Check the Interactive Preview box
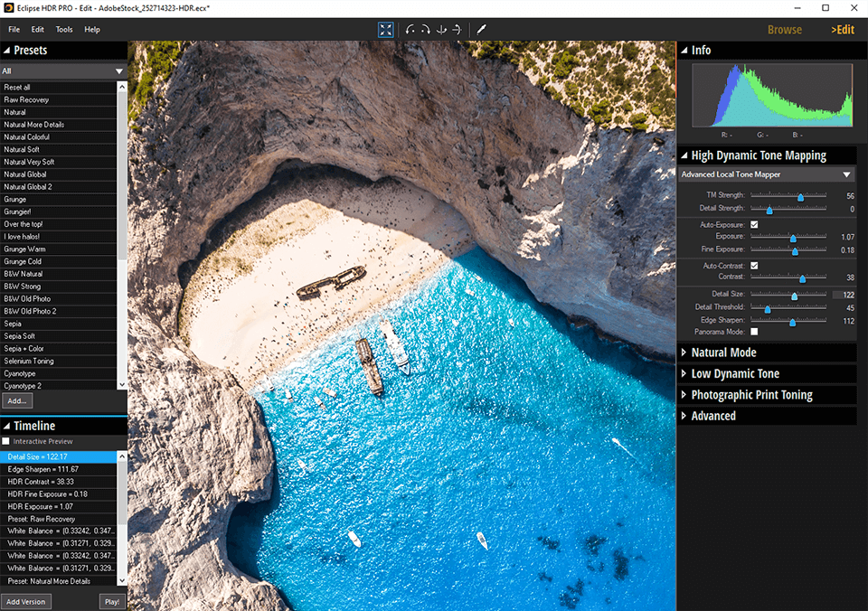Screen dimensions: 868x611 [6, 441]
